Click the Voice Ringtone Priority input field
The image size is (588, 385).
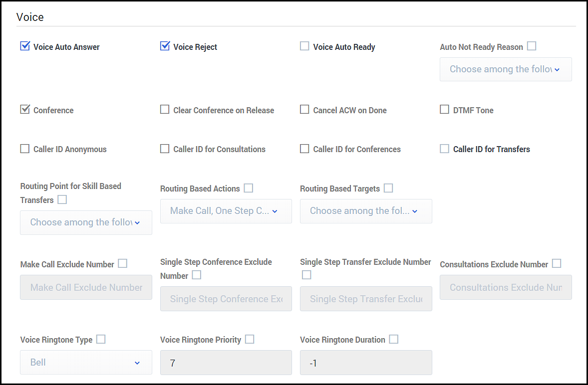[226, 363]
